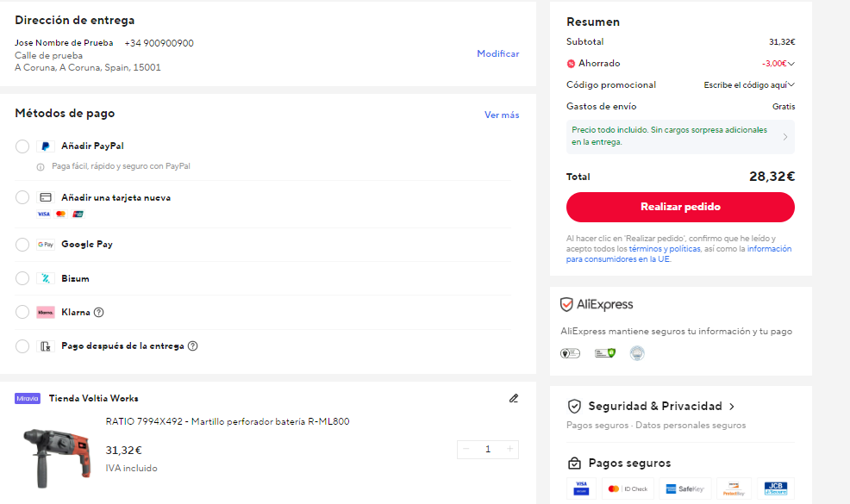Click the first security certification badge under AliExpress
Screen dimensions: 850x504
[x=571, y=353]
